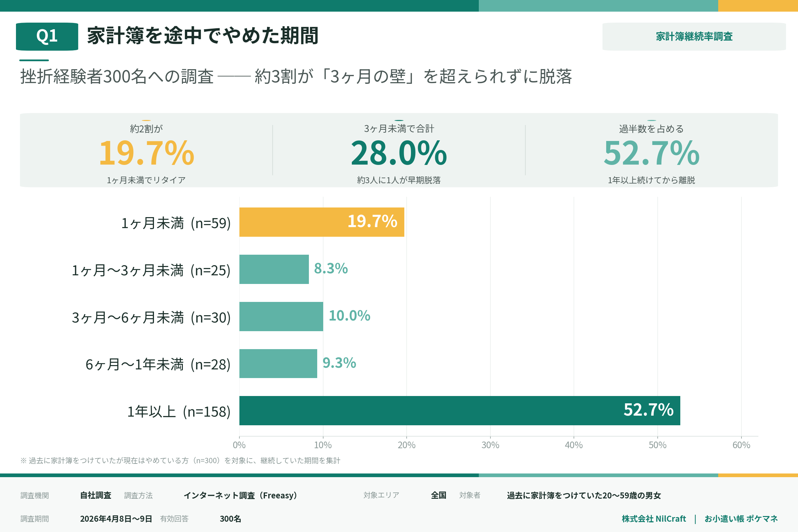The height and width of the screenshot is (532, 798).
Task: Open the お小遣い帳 ポケマネ link
Action: click(x=741, y=519)
